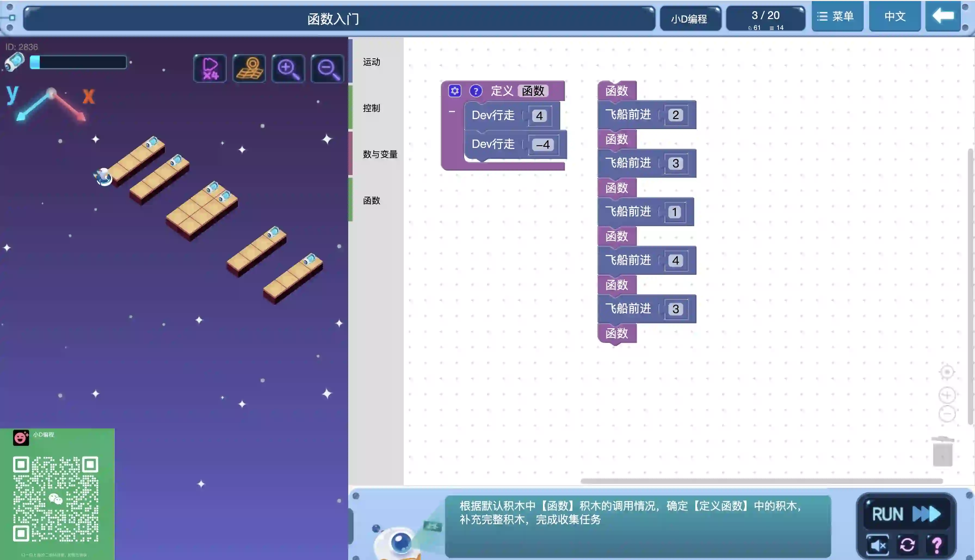Open the help question mark below RUN
Image resolution: width=975 pixels, height=560 pixels.
click(937, 545)
